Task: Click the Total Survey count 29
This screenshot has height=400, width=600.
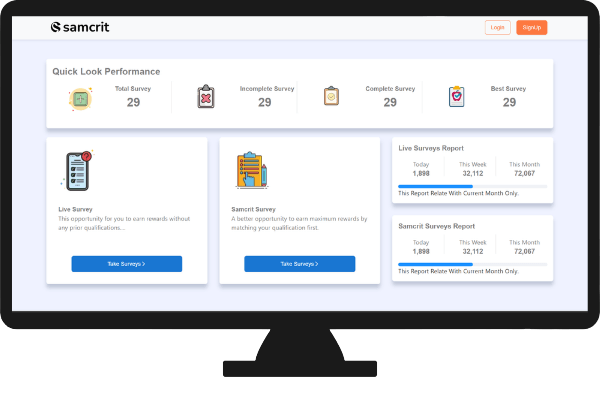Action: tap(133, 102)
